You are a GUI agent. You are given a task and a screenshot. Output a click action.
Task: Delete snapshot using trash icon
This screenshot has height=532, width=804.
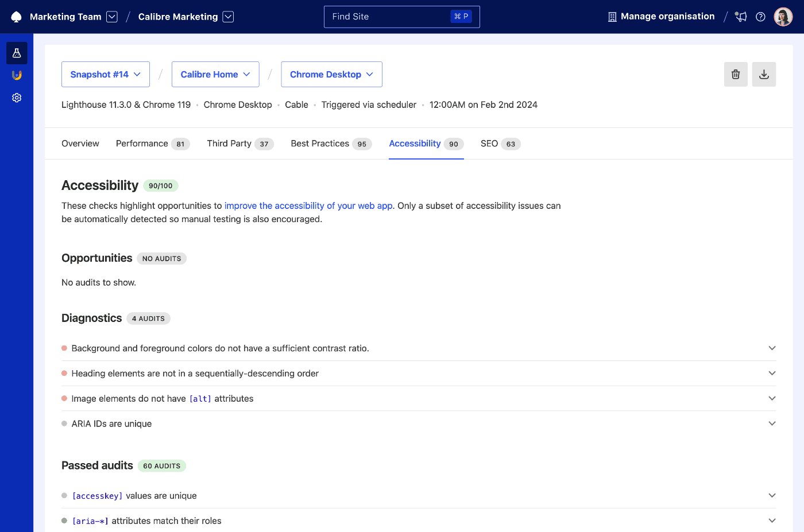click(736, 74)
